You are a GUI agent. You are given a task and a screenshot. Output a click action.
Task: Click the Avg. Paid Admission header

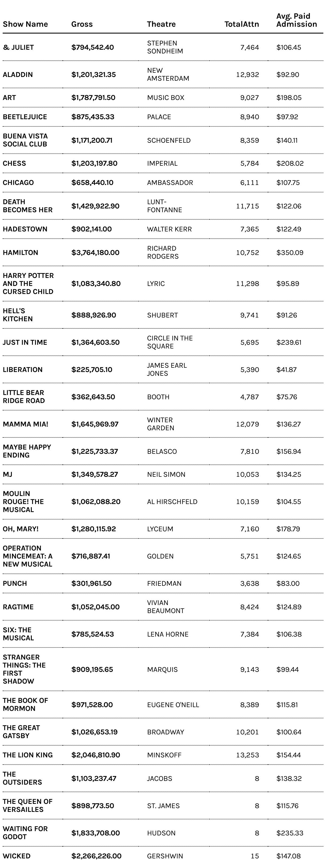(x=296, y=20)
